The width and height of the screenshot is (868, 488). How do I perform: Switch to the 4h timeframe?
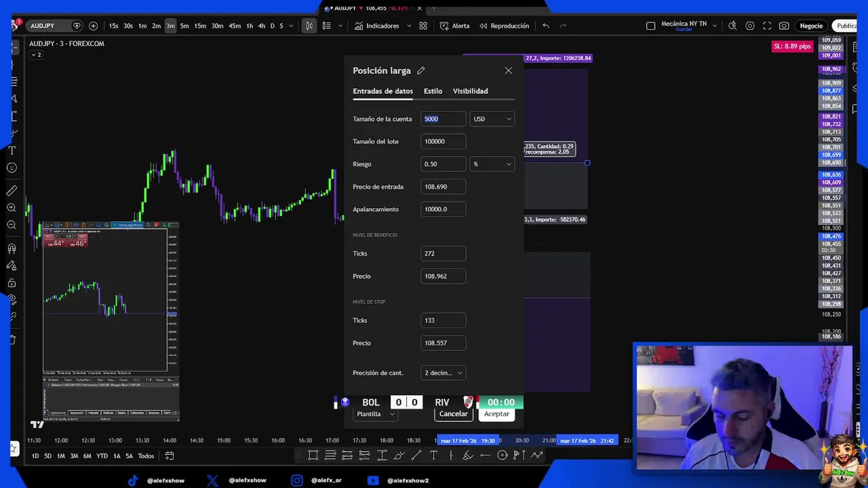coord(262,26)
